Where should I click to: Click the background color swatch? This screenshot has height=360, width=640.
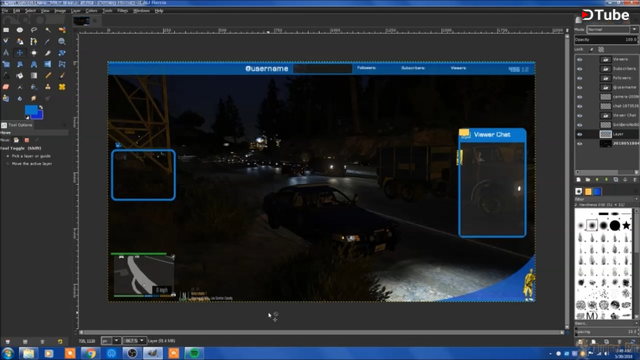coord(39,116)
